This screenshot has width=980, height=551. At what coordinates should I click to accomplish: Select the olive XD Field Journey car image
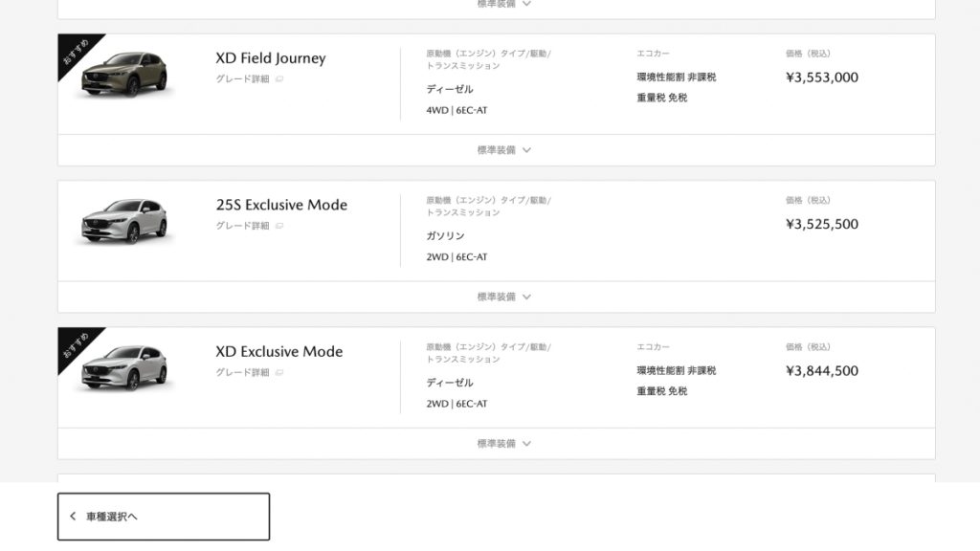(x=125, y=75)
